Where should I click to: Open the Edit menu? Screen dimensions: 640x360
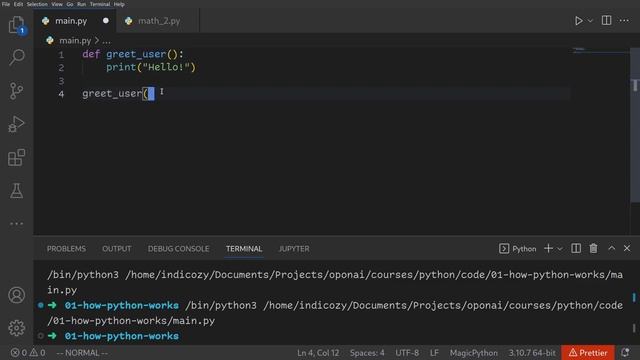tap(18, 4)
